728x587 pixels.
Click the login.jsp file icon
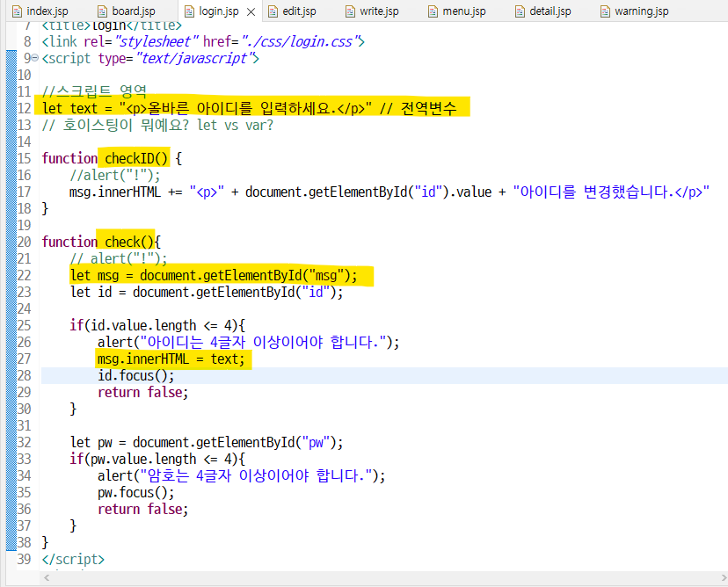click(x=189, y=11)
